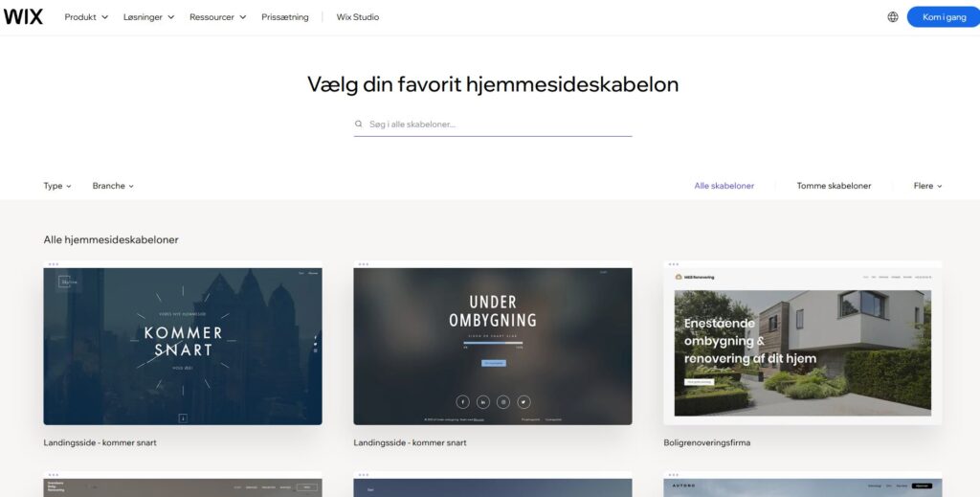Click the Twitter icon in Under Ombygning preview
The width and height of the screenshot is (980, 497).
click(523, 402)
